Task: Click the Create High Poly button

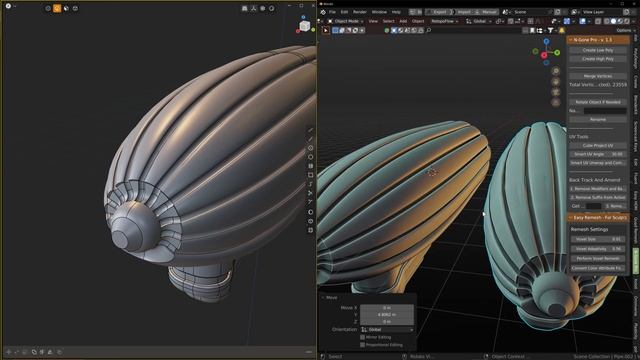Action: 598,59
